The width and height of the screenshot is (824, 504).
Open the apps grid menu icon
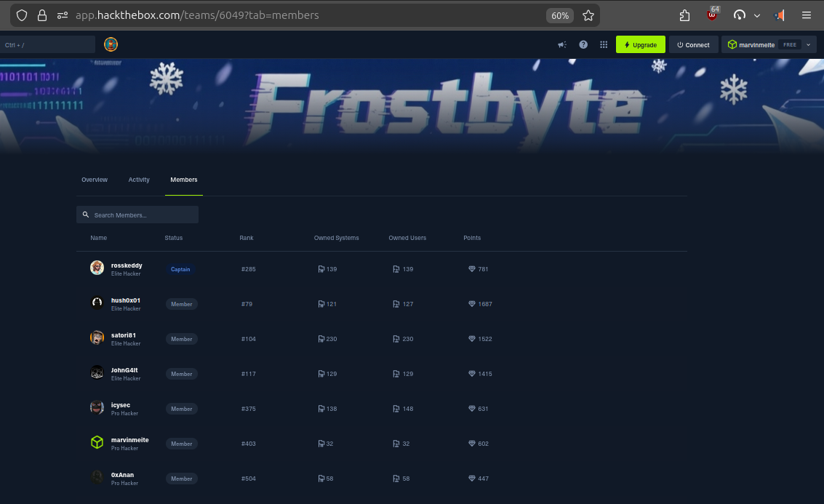(604, 45)
